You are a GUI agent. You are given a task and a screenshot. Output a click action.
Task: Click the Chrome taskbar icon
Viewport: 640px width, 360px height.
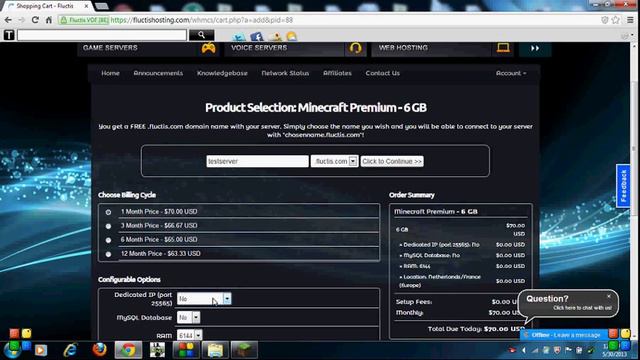128,350
